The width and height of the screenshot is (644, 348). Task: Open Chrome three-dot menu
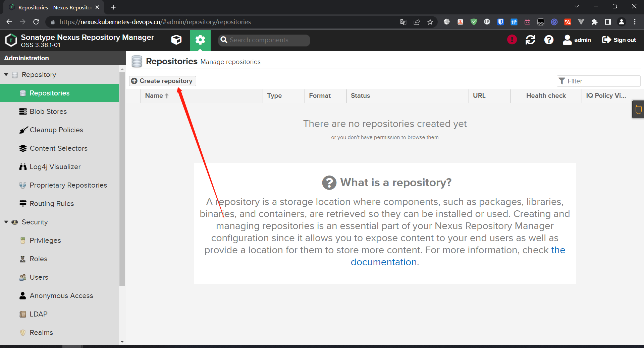[x=635, y=22]
